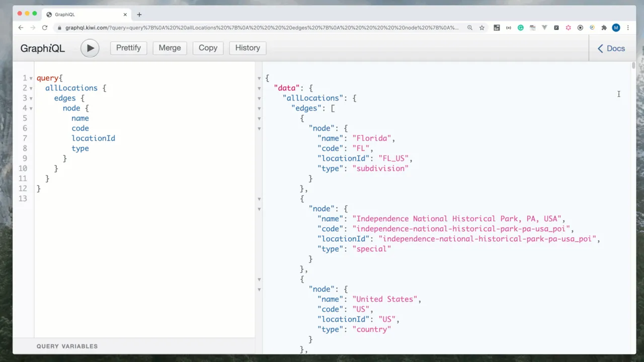Collapse the allLocations fold arrow on line 2
This screenshot has width=644, height=362.
(x=31, y=88)
